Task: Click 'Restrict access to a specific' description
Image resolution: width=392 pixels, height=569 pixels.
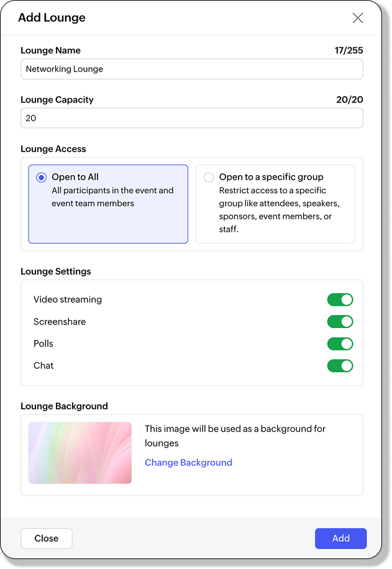Action: click(280, 210)
